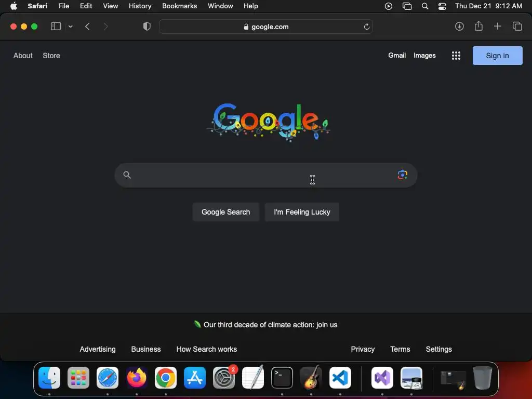Open How Search works link

click(207, 349)
